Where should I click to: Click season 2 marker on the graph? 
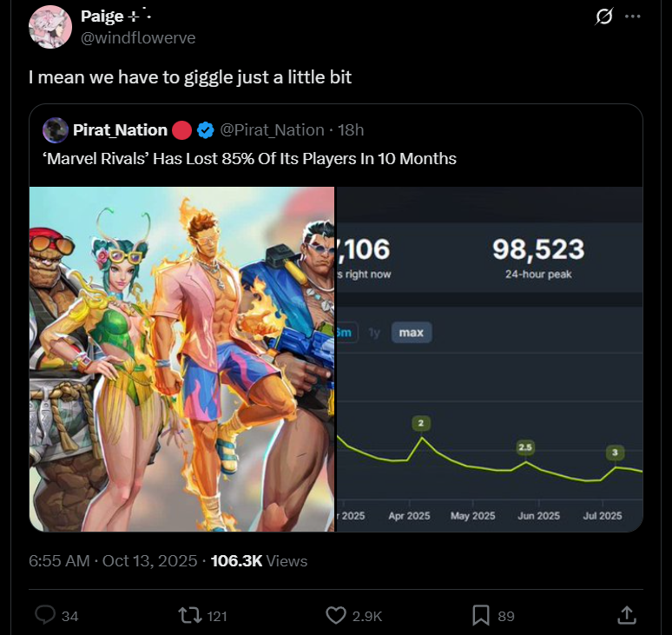coord(421,423)
